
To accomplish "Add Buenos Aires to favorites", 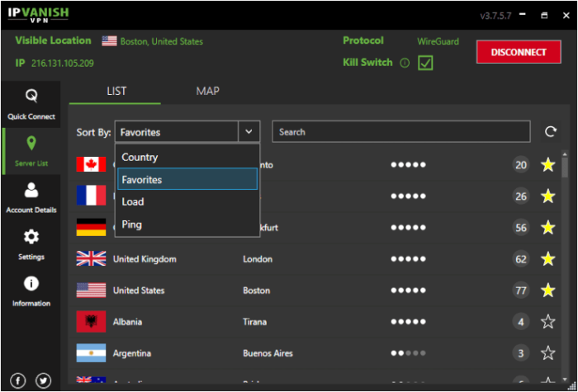I will tap(548, 353).
